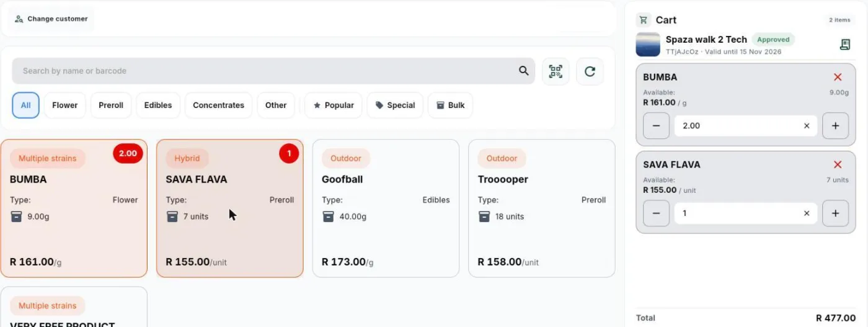Screen dimensions: 868x327
Task: Focus the search by name or barcode field
Action: click(273, 71)
